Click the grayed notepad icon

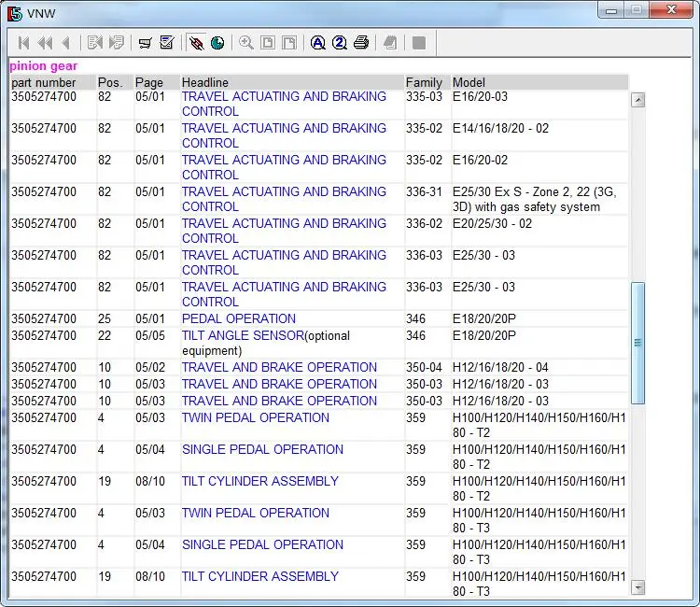click(390, 43)
